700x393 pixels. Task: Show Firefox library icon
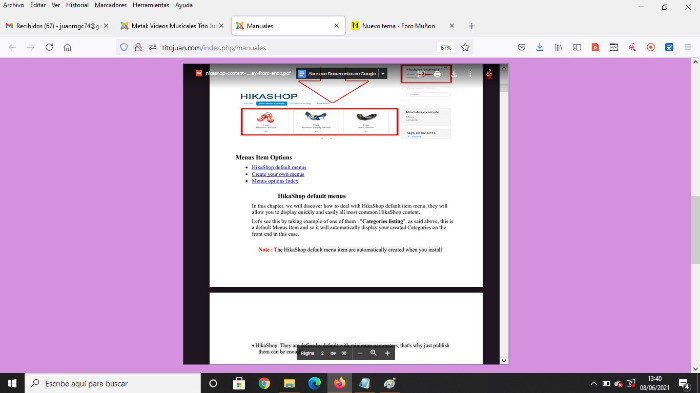[x=558, y=47]
